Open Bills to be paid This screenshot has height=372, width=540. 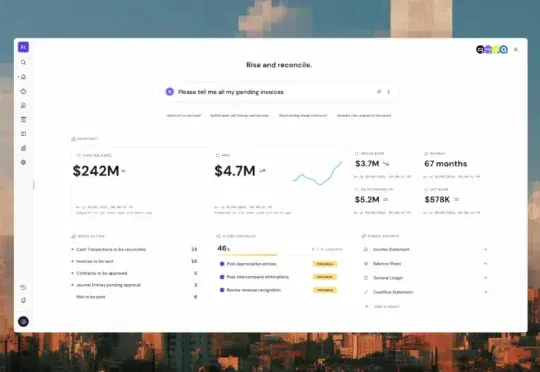pyautogui.click(x=134, y=297)
